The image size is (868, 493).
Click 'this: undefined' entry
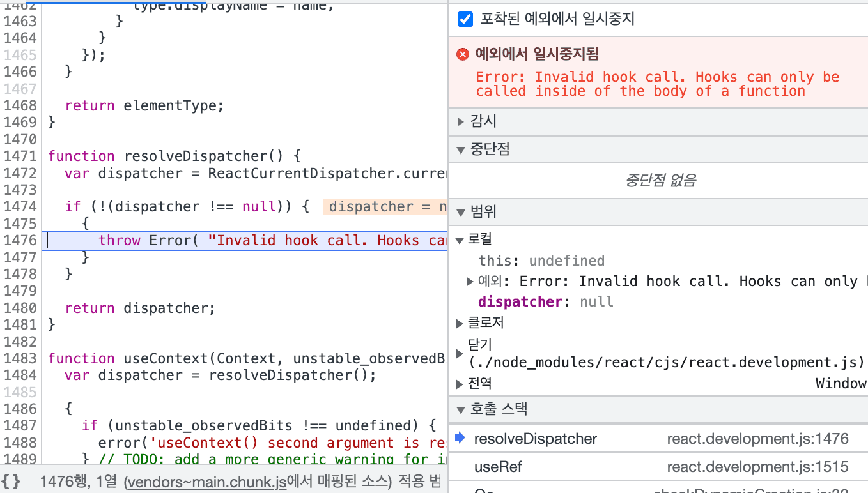click(541, 261)
